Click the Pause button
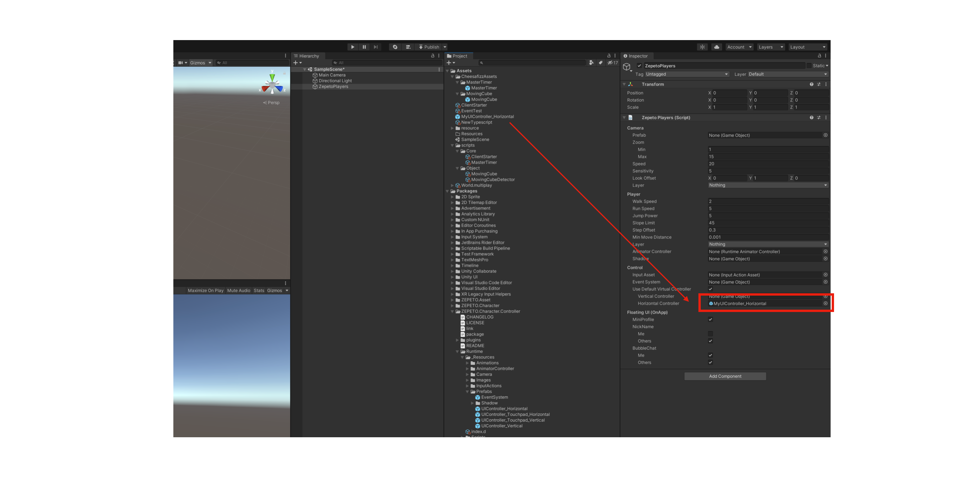Screen dimensions: 980x479 click(x=364, y=47)
